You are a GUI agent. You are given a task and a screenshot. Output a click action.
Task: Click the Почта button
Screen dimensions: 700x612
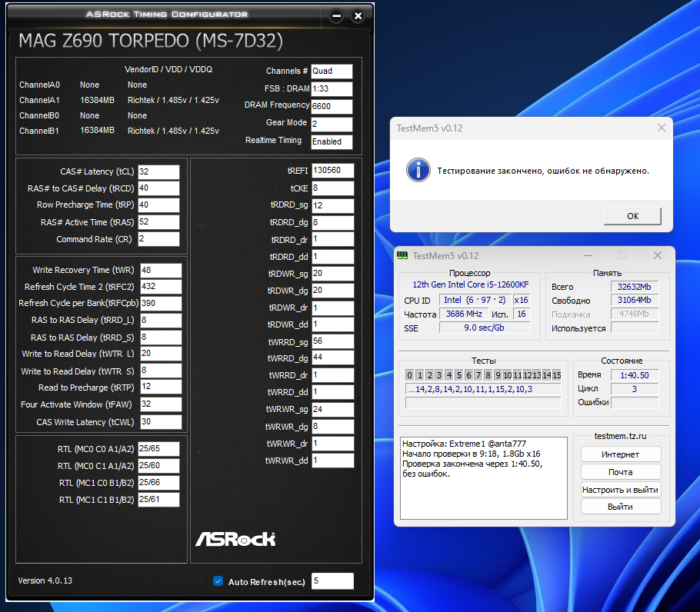(x=621, y=471)
